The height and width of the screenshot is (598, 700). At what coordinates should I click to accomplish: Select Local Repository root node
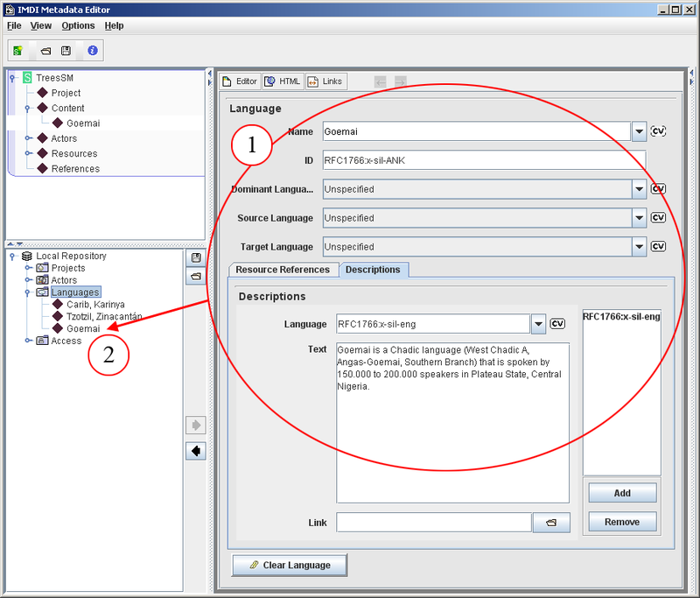(x=71, y=256)
